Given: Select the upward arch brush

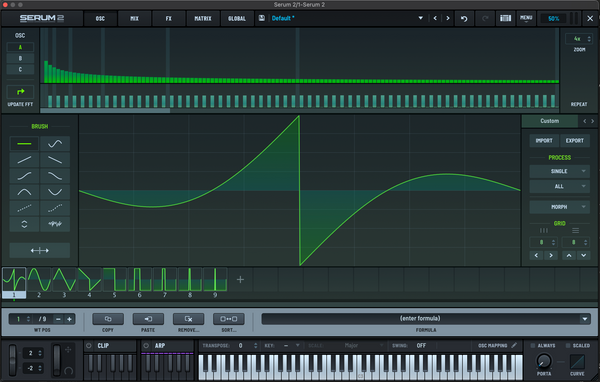Looking at the screenshot, I should (24, 192).
